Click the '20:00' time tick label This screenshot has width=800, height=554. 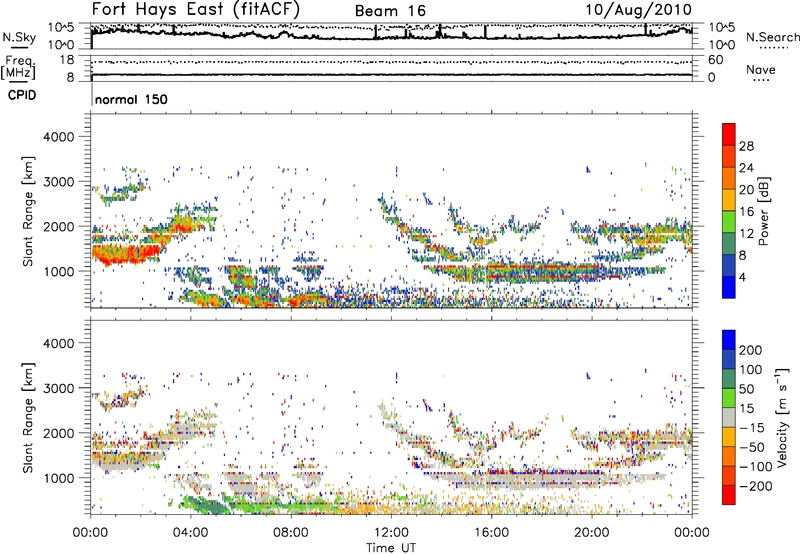591,533
